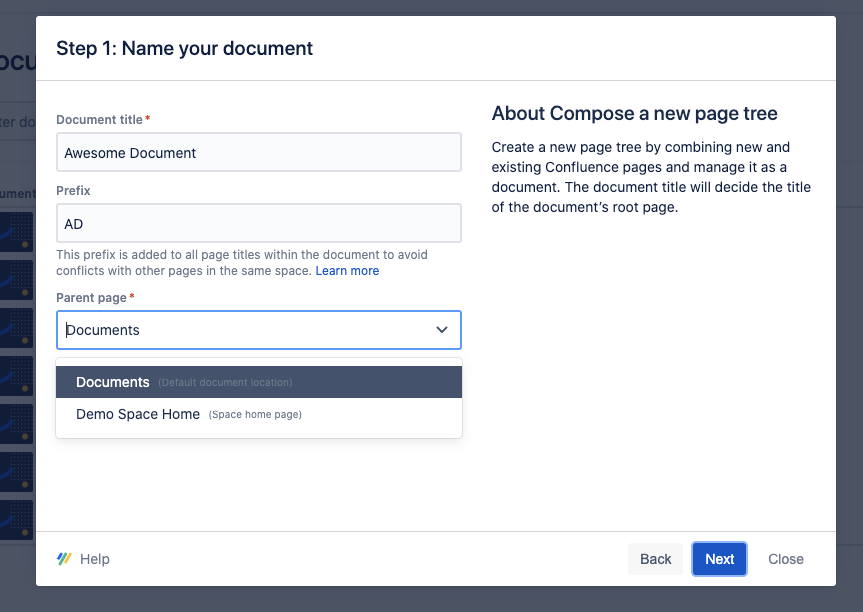
Task: Click the Prefix field label
Action: (73, 190)
